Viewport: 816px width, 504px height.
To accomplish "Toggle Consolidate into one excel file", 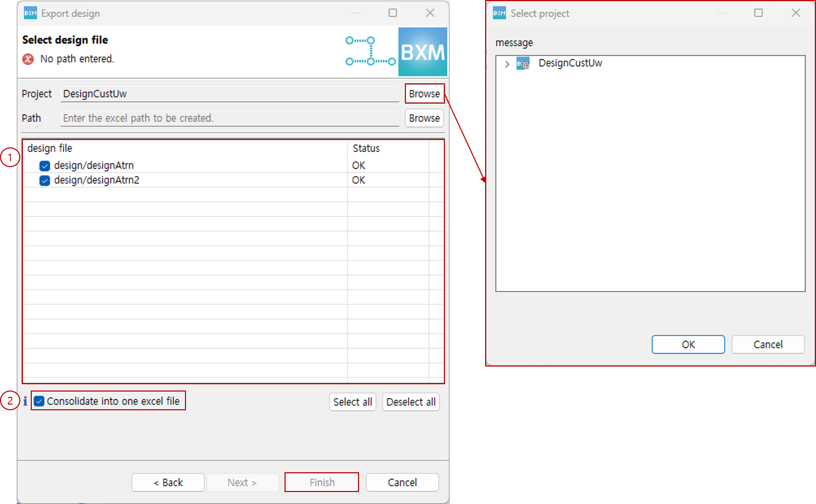I will 39,401.
